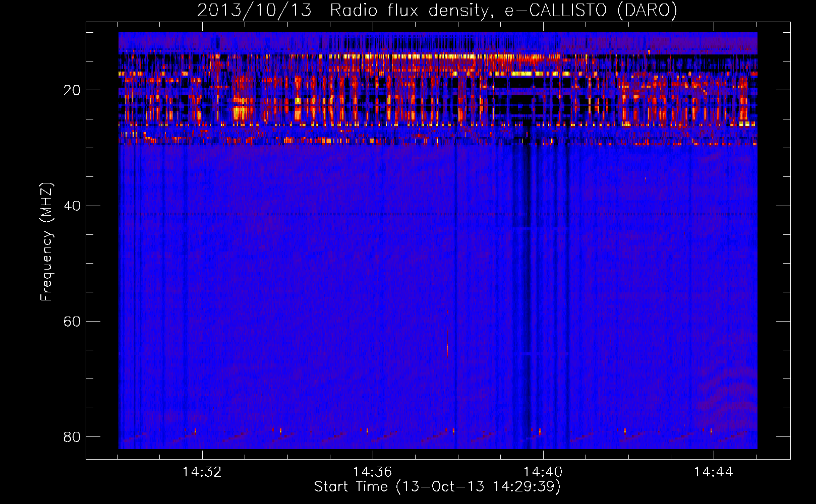
Task: Click the 14:44 time tick label
Action: [714, 472]
